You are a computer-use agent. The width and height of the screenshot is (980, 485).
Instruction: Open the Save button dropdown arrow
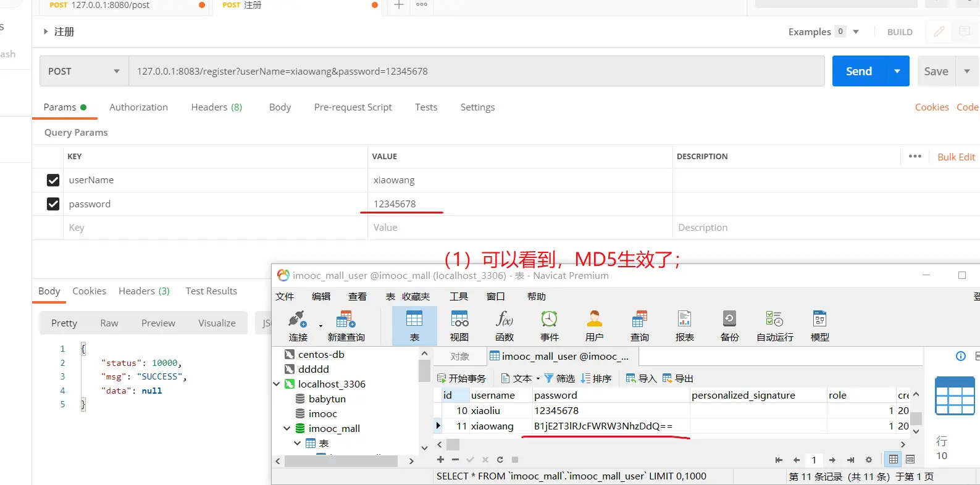967,71
